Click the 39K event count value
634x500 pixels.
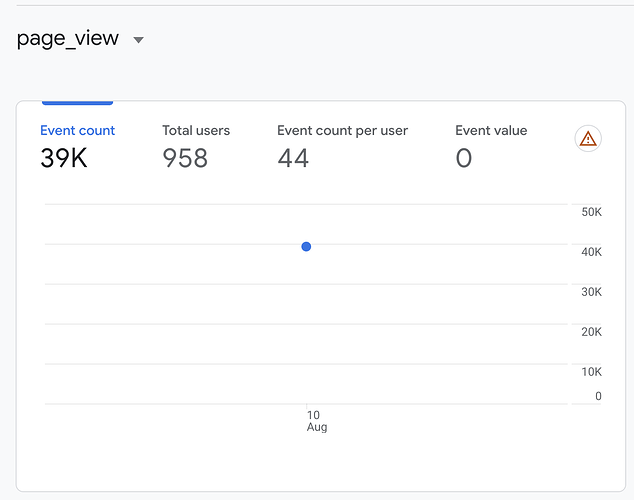[x=64, y=158]
